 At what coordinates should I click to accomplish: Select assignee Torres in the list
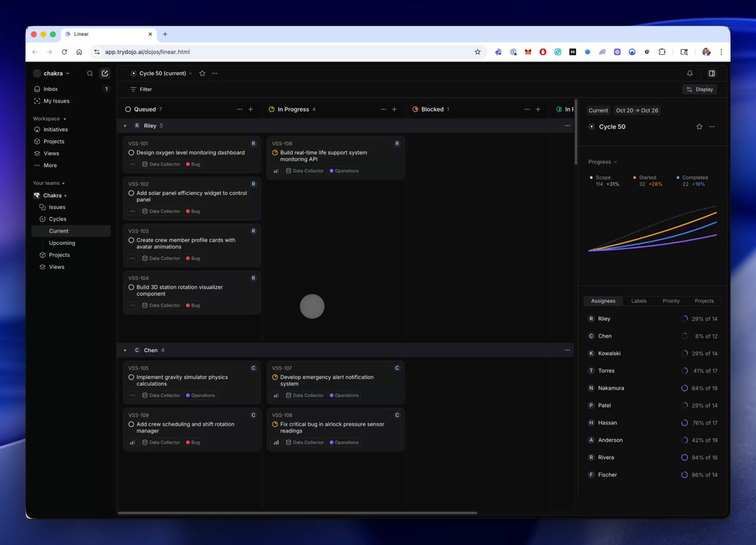pos(652,371)
